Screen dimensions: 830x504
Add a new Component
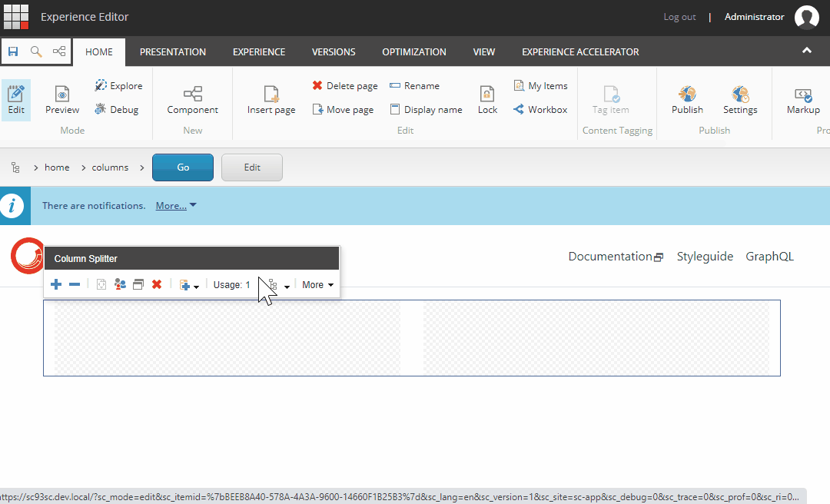pyautogui.click(x=193, y=100)
